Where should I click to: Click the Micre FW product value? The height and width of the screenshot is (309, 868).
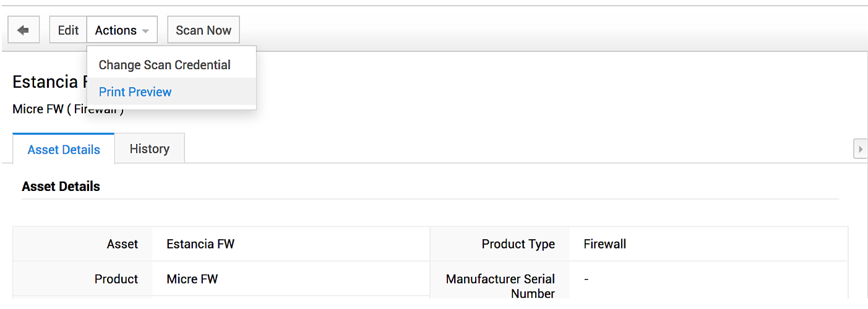pos(192,279)
